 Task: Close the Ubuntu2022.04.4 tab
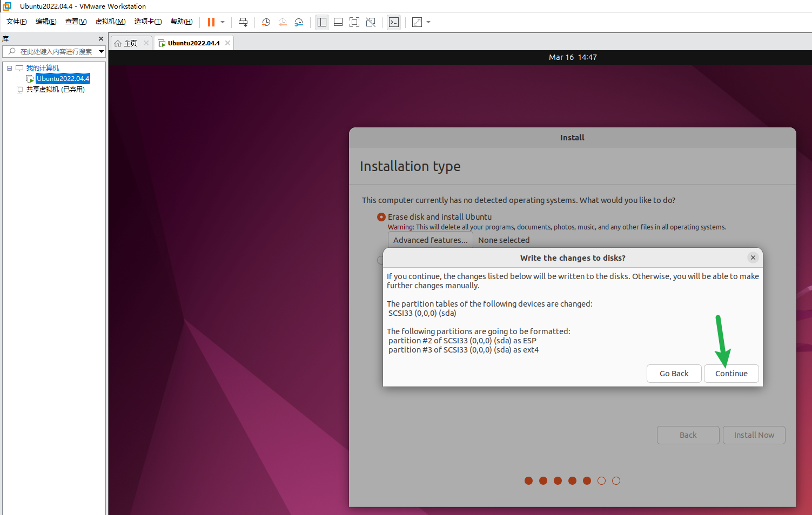coord(227,43)
